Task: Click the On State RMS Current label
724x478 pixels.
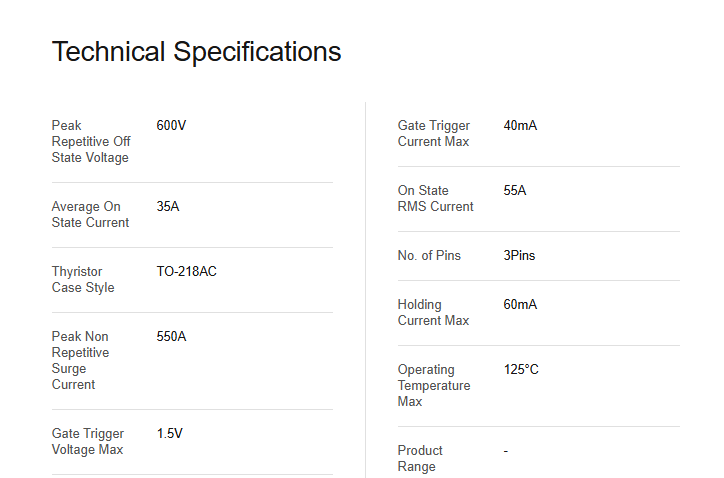Action: coord(436,199)
